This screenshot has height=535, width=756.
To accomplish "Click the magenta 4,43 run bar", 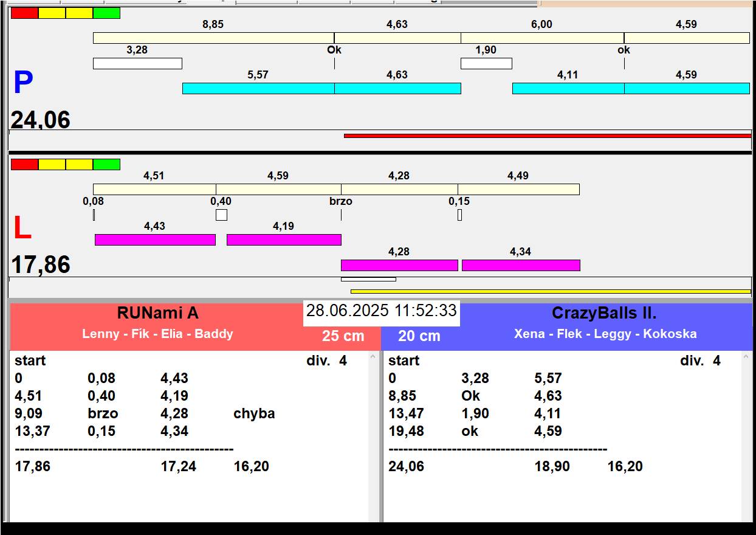I will 155,240.
